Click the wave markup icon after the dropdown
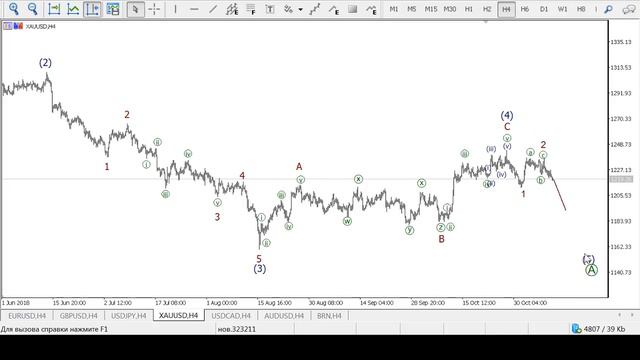 pyautogui.click(x=314, y=9)
